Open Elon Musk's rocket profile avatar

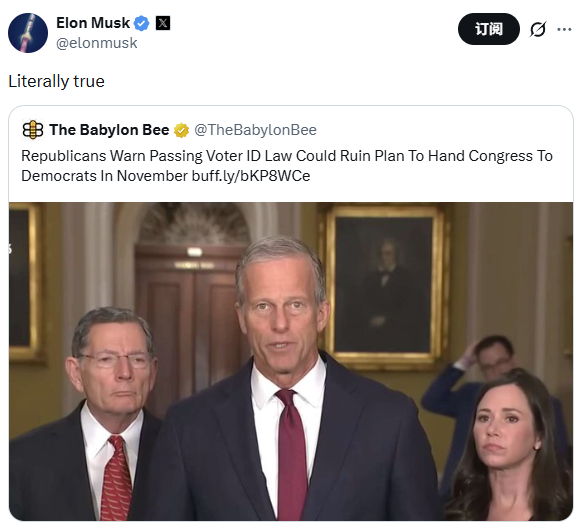(x=28, y=33)
